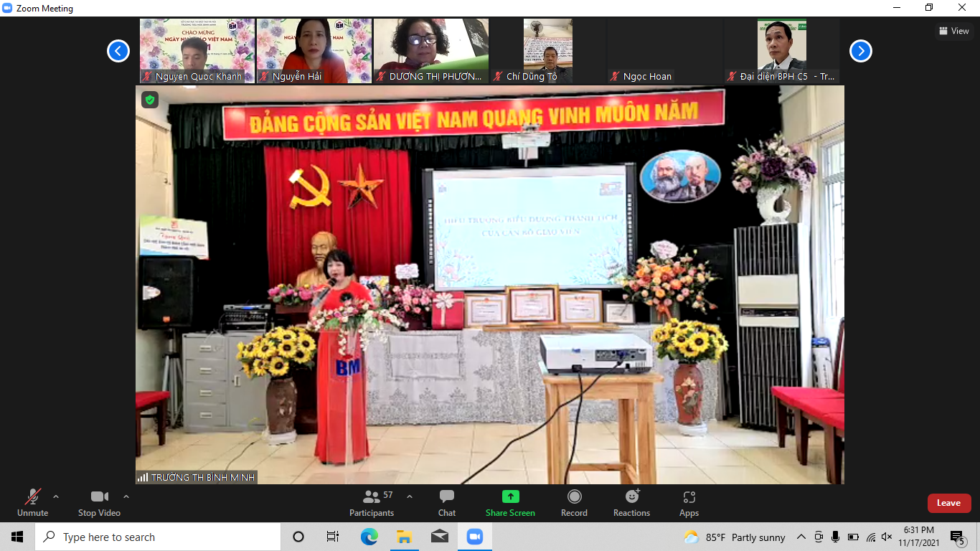Click the microphone tray icon
Viewport: 980px width, 551px height.
(835, 537)
